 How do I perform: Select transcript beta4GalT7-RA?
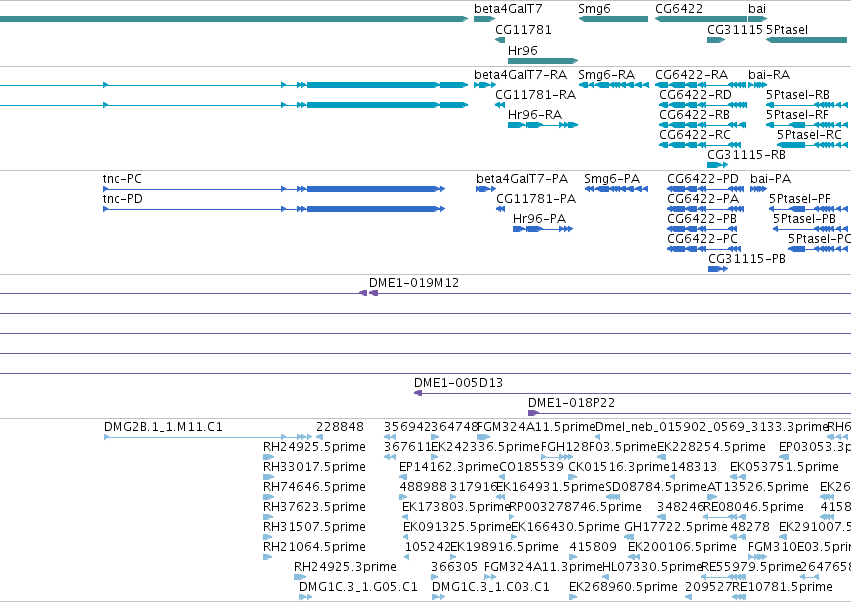(485, 85)
